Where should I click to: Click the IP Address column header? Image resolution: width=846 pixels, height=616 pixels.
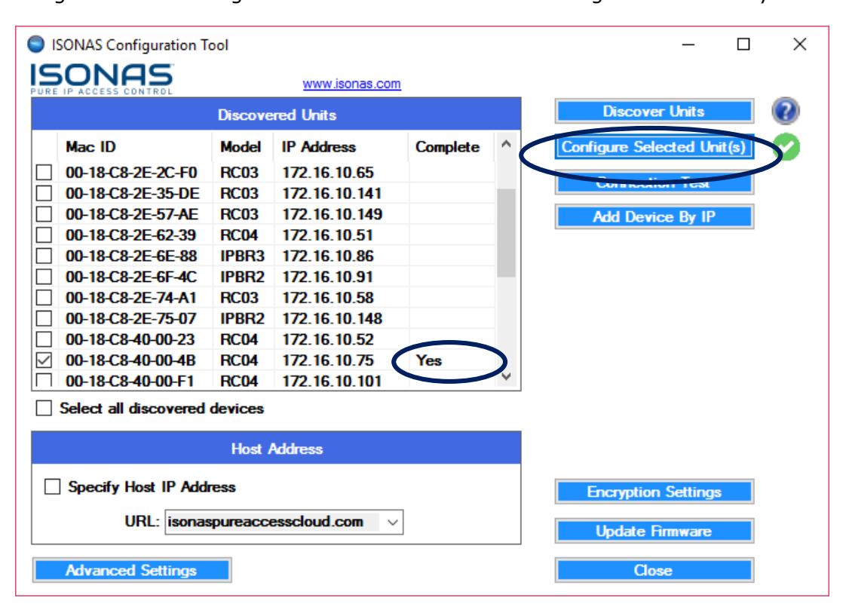coord(319,147)
